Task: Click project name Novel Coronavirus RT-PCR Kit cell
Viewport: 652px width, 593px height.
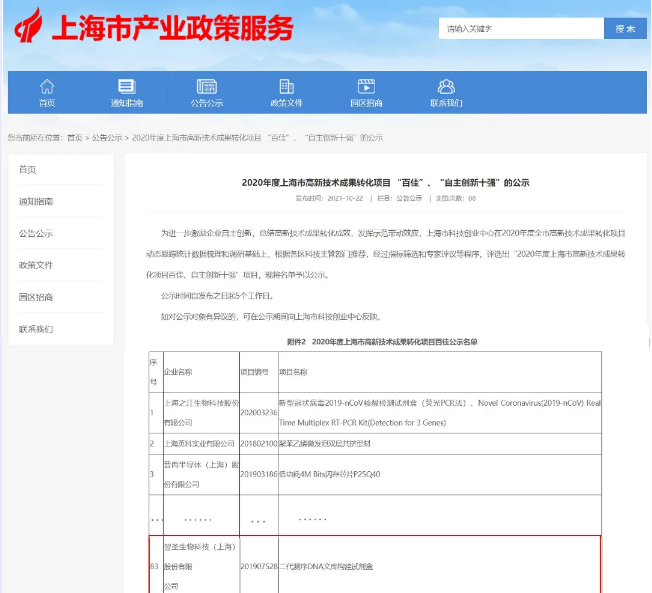Action: (440, 413)
